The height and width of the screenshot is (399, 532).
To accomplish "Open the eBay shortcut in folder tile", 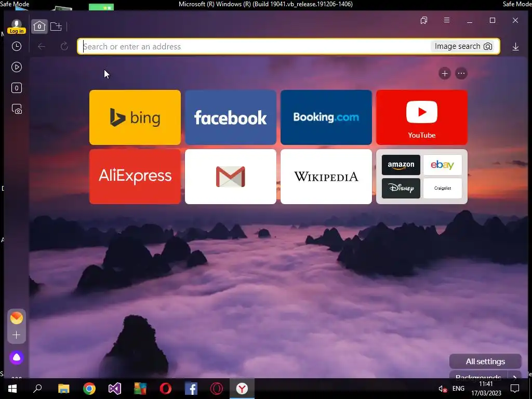I will point(443,165).
